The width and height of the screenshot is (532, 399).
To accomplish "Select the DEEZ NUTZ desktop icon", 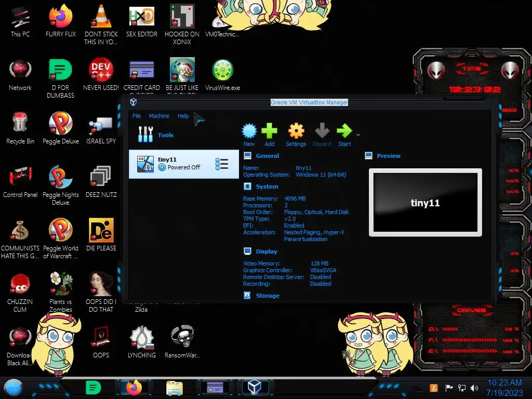I will (101, 182).
